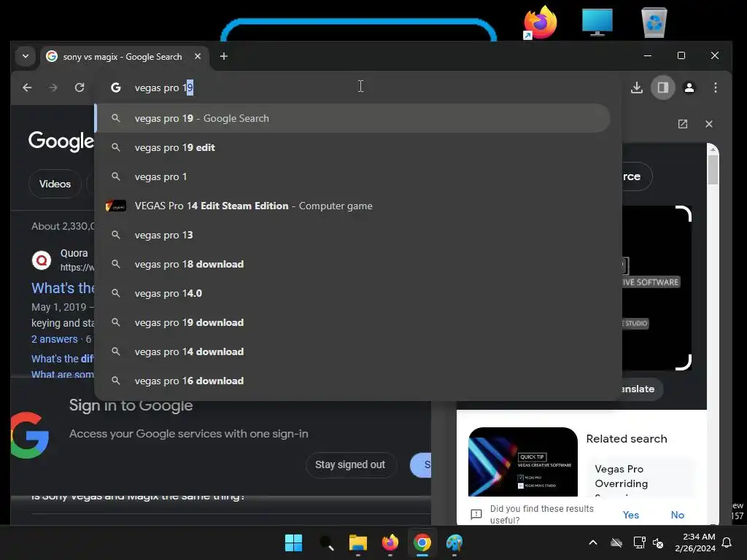
Task: Click the VEGAS Pro 14 game thumbnail icon
Action: click(116, 206)
